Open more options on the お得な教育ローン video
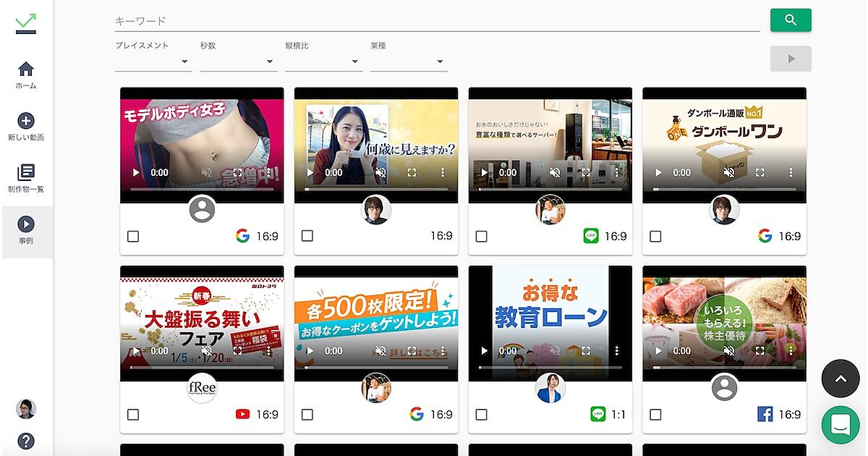 (617, 351)
